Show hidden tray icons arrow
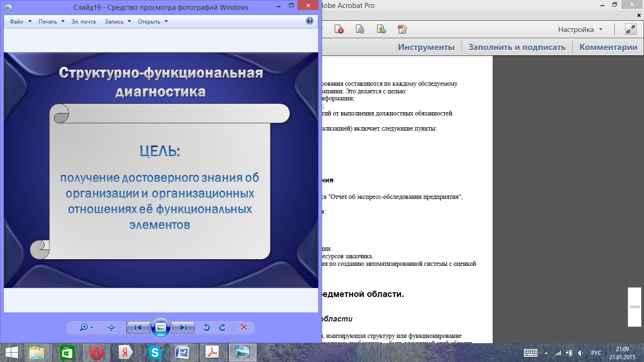644x362 pixels. coord(546,353)
